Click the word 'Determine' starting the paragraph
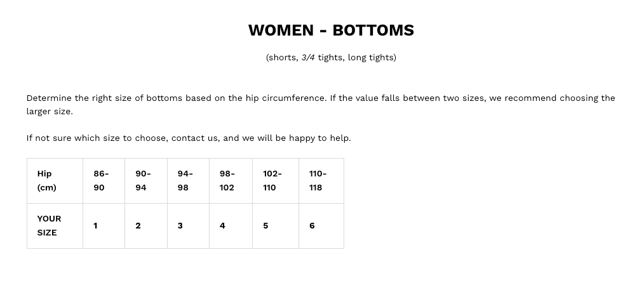 (49, 98)
